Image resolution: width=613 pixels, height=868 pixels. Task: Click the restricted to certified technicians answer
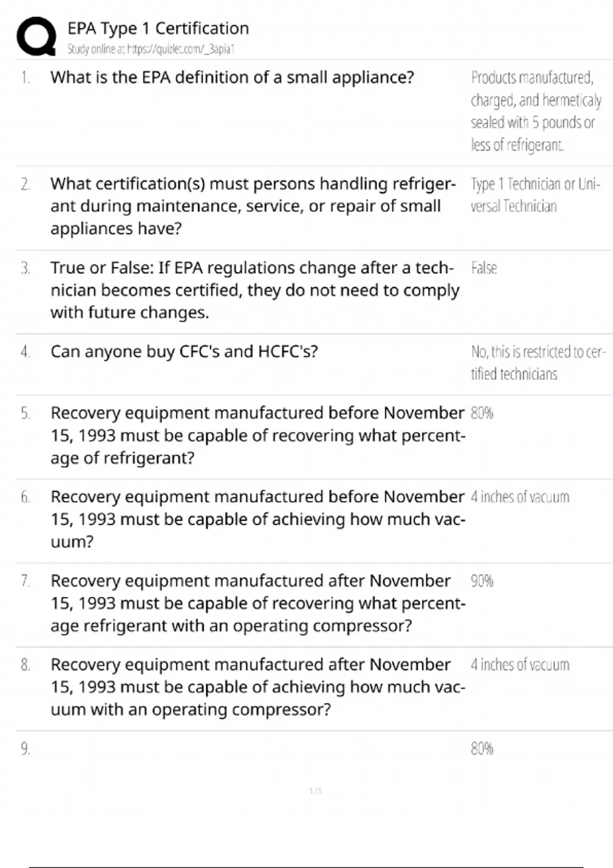538,363
